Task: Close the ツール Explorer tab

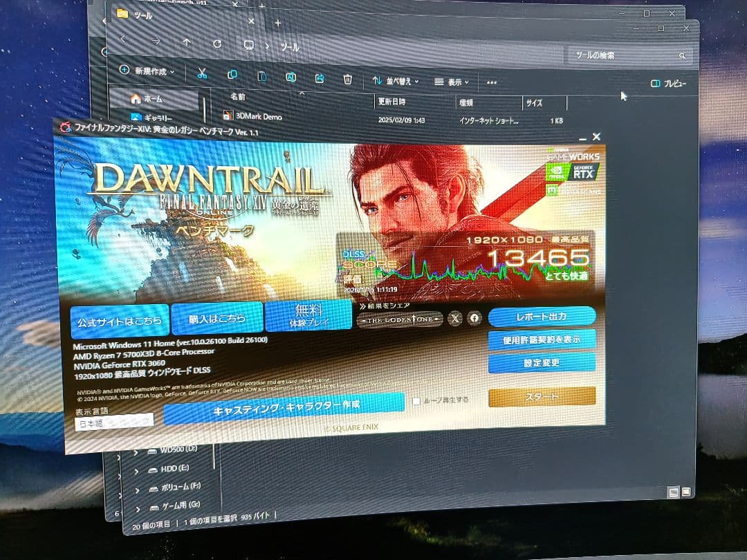Action: point(252,21)
